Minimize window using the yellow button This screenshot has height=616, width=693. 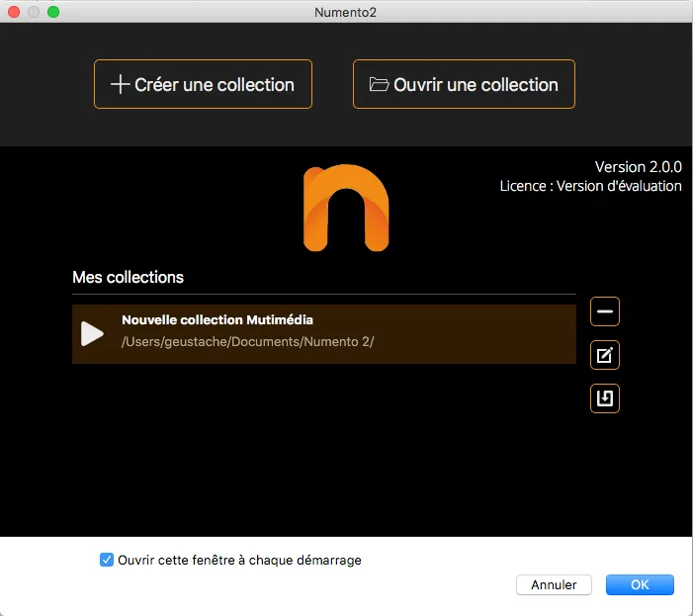[34, 12]
